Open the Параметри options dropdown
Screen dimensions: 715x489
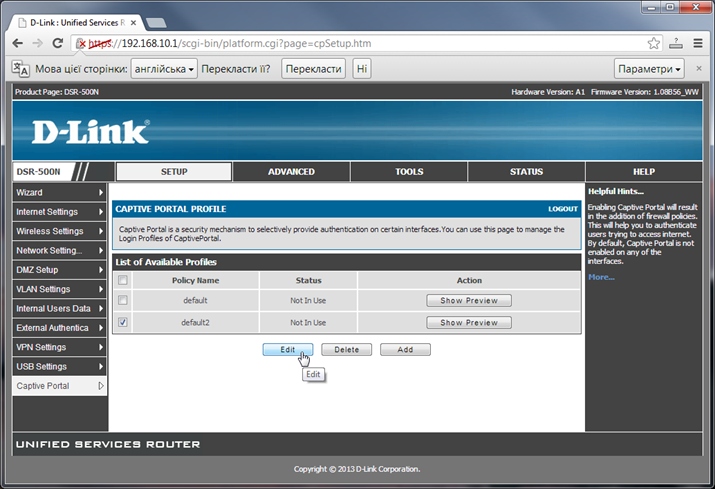pos(649,69)
